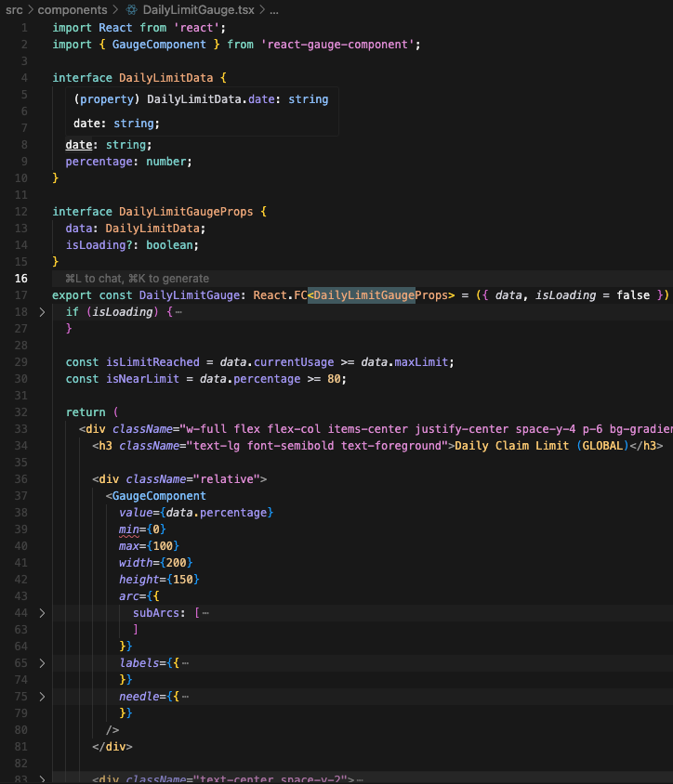Click the underlined date property on line 8
673x784 pixels.
pyautogui.click(x=78, y=145)
